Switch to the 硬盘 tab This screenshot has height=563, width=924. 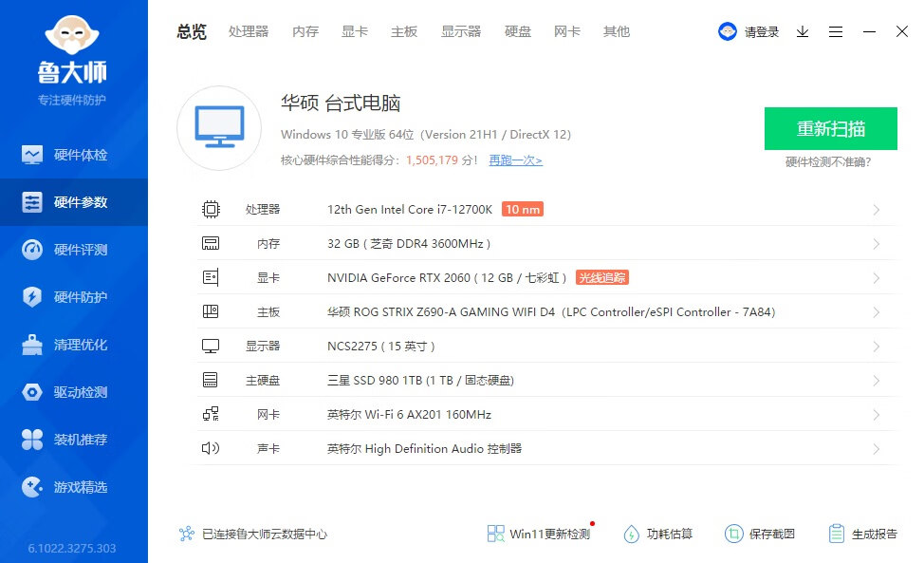coord(518,32)
